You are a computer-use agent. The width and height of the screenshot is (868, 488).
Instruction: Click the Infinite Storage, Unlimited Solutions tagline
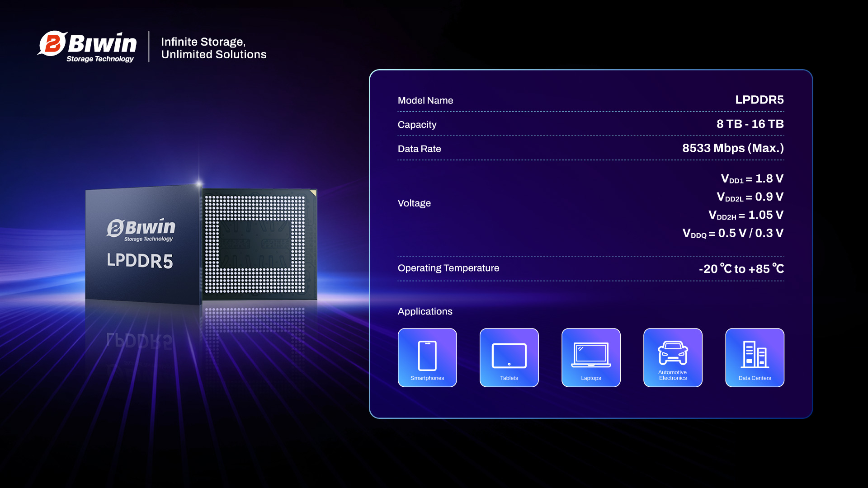click(x=213, y=48)
